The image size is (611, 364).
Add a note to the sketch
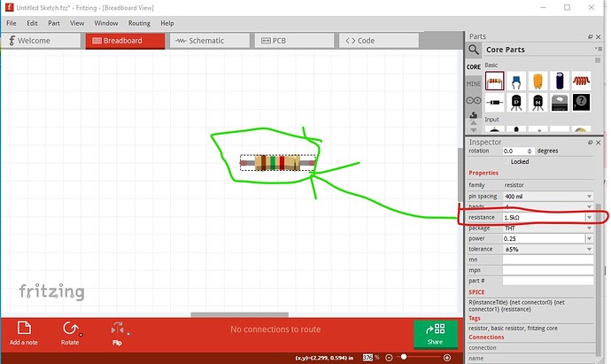[24, 333]
